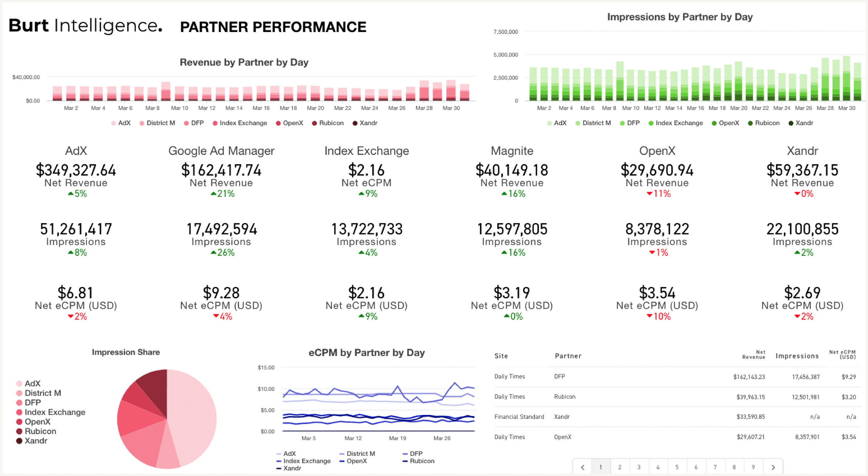This screenshot has height=476, width=868.
Task: Click the DFP swatch in Impression Share legend
Action: [x=20, y=402]
